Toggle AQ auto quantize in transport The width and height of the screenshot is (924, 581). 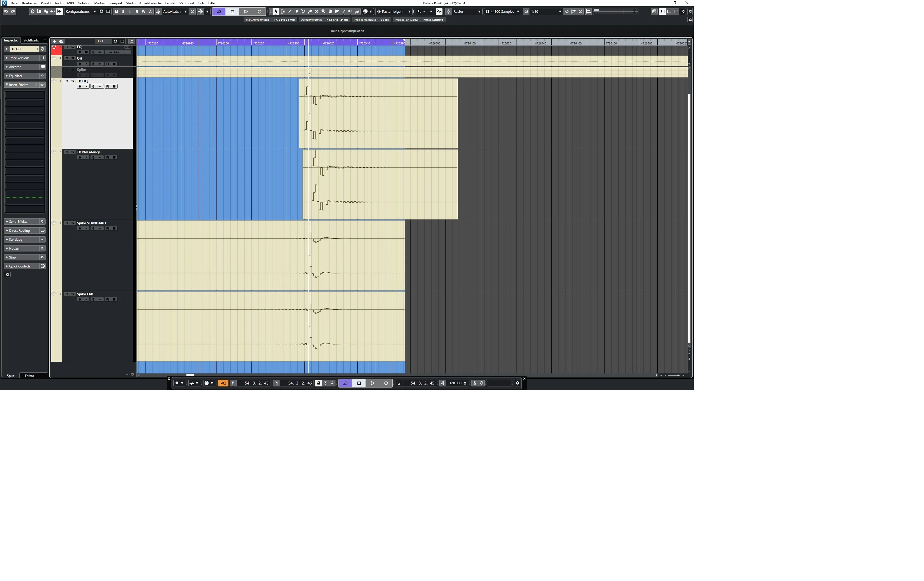tap(223, 383)
